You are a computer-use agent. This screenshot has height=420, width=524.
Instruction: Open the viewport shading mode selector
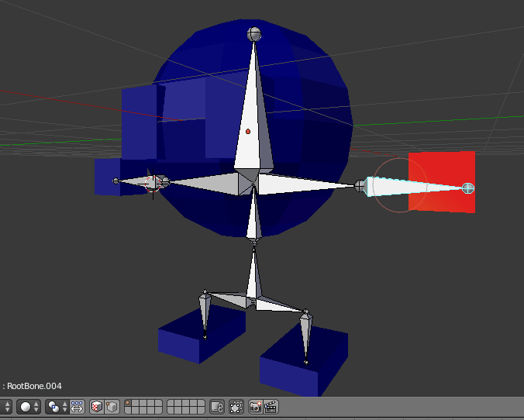29,407
